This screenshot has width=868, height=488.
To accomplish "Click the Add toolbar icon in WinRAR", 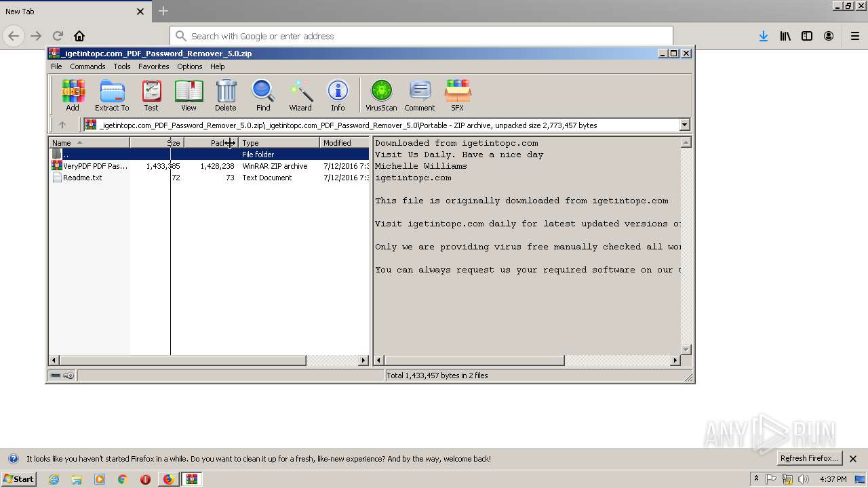I will click(73, 95).
